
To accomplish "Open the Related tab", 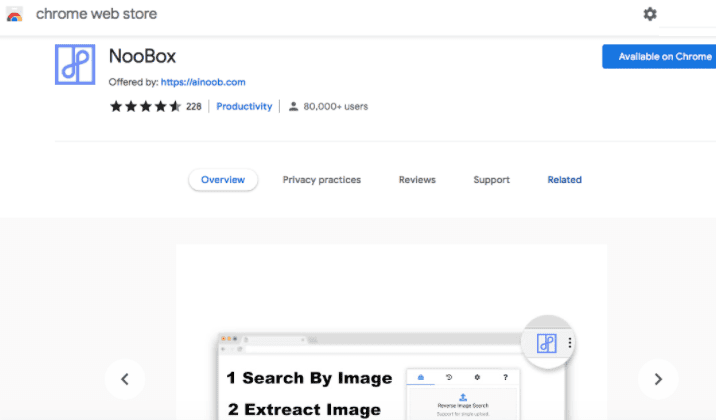I will point(564,180).
